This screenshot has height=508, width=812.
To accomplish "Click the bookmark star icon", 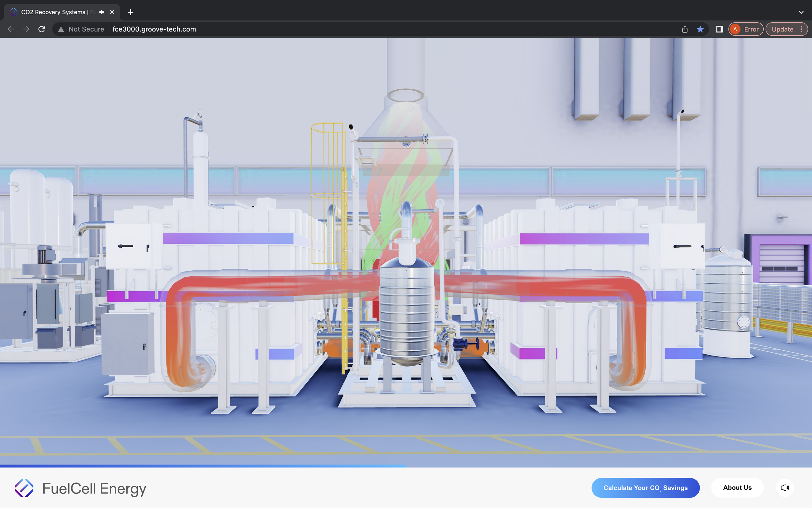I will [x=700, y=29].
